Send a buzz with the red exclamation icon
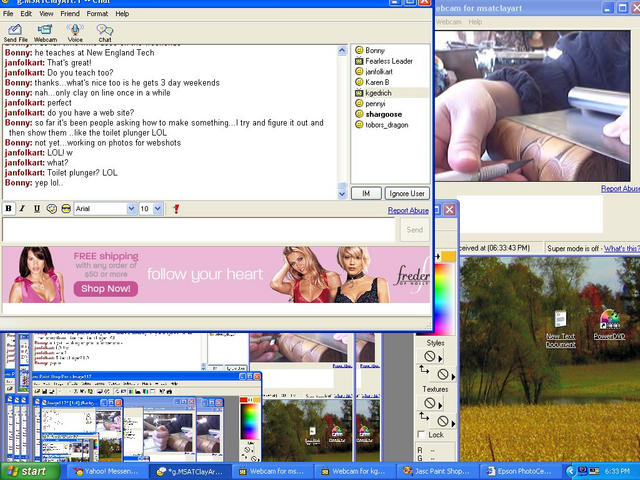The width and height of the screenshot is (640, 480). [x=176, y=209]
